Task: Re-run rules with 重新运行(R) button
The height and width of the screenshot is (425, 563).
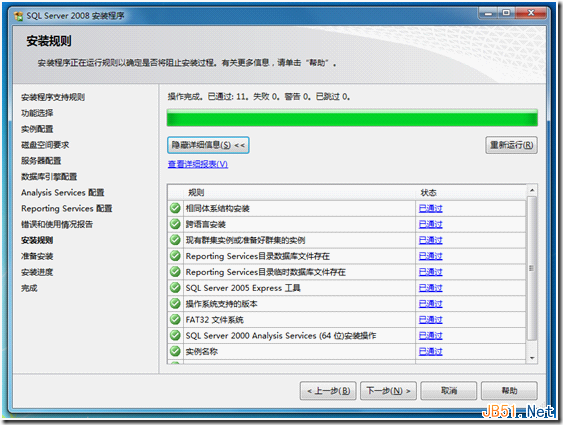Action: pos(511,145)
